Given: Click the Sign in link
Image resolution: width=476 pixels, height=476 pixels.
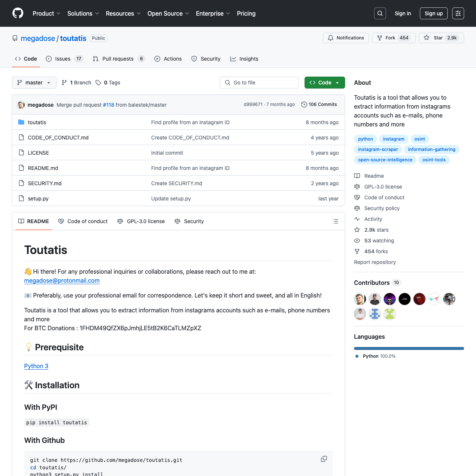Looking at the screenshot, I should [x=403, y=13].
